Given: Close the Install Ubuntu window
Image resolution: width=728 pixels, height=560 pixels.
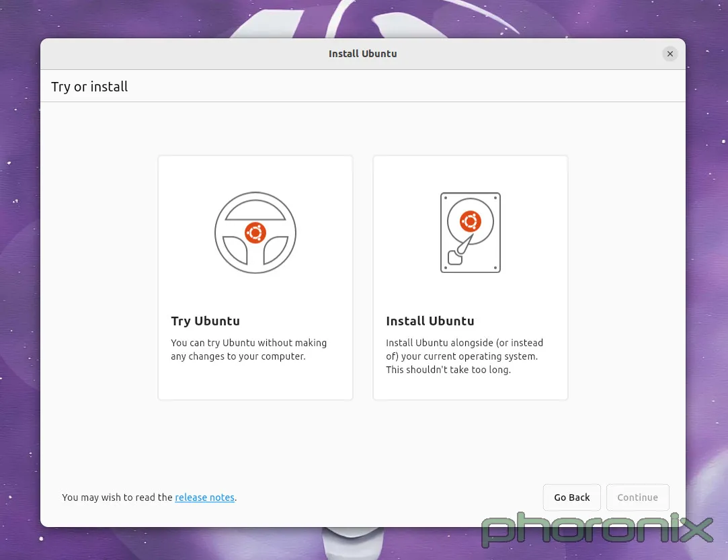Looking at the screenshot, I should pos(670,54).
